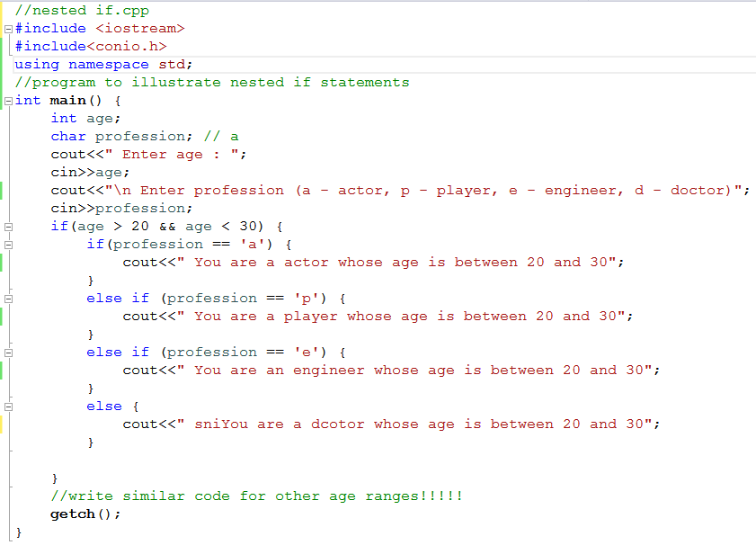Image resolution: width=756 pixels, height=545 pixels.
Task: Collapse the profession == 'a' if block
Action: click(x=7, y=244)
